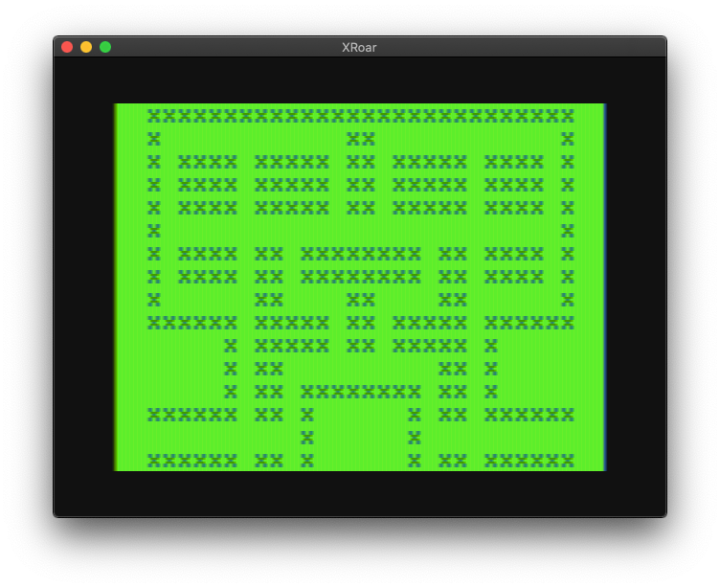Minimize the XRoar window
Screen dimensions: 720x588
pos(86,47)
